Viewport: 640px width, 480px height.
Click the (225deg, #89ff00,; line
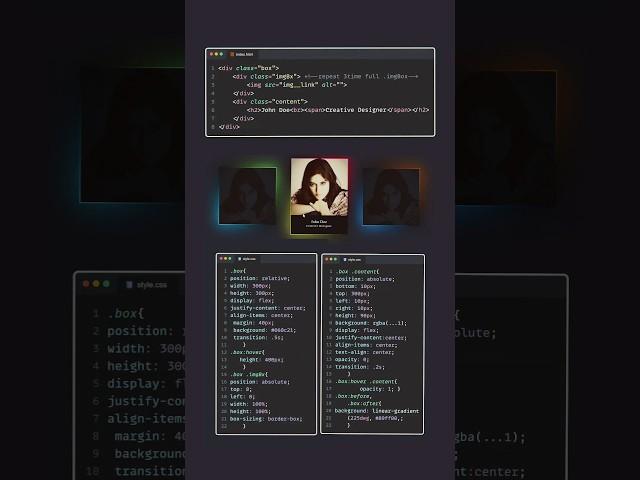tap(376, 418)
